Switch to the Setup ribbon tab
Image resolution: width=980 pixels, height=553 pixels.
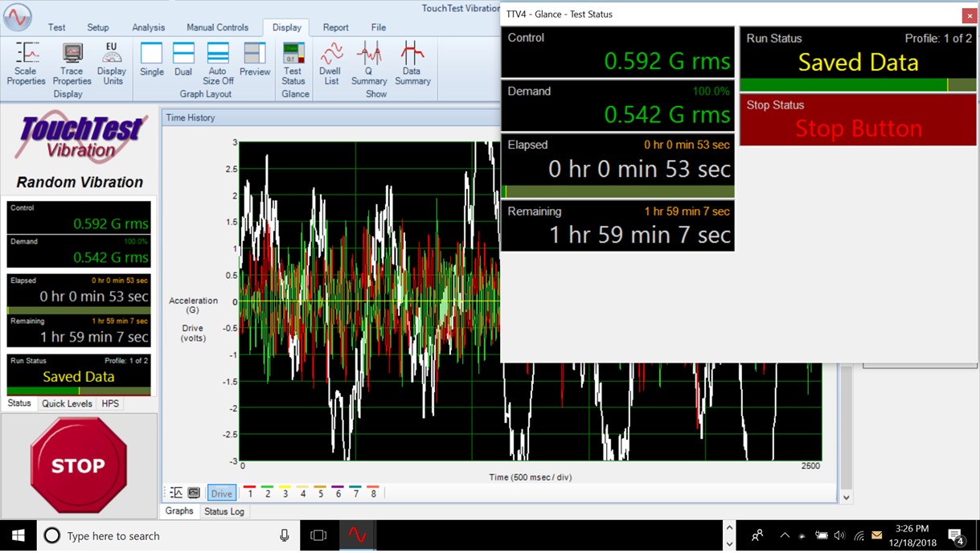(x=98, y=27)
